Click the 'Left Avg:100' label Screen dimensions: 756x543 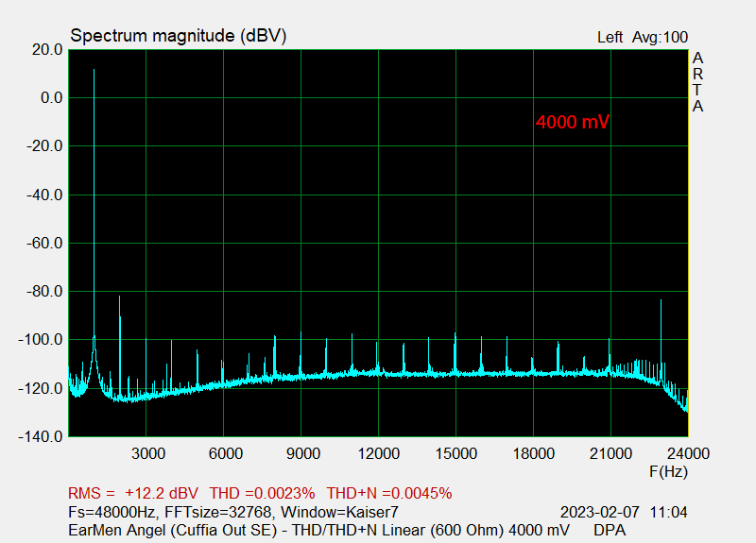(x=643, y=38)
